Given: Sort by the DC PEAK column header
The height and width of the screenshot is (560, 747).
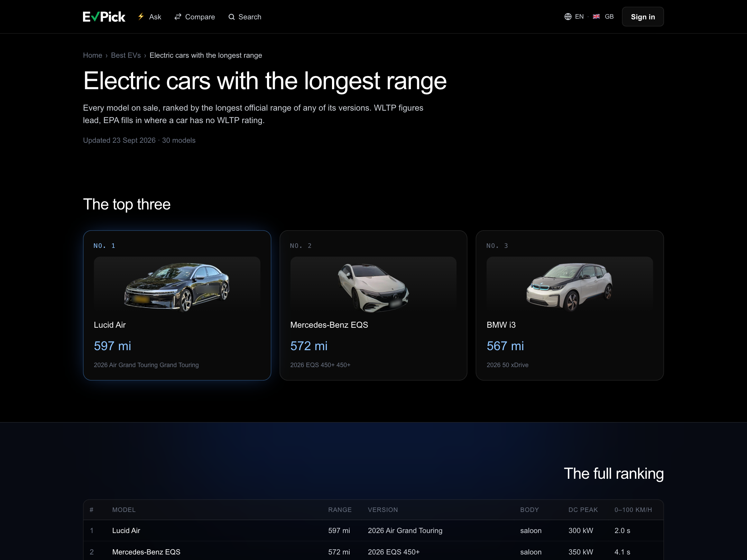Looking at the screenshot, I should click(583, 510).
